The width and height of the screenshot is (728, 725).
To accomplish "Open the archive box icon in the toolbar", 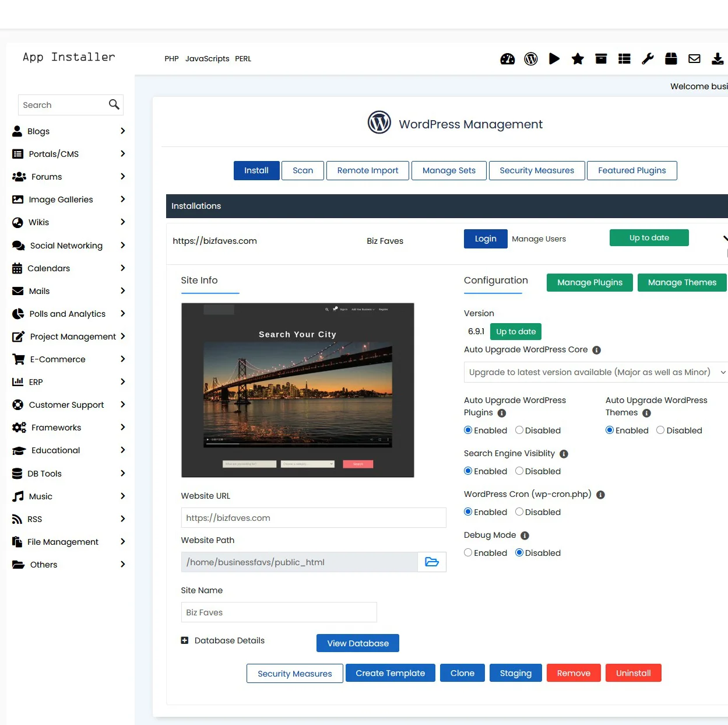I will coord(601,58).
